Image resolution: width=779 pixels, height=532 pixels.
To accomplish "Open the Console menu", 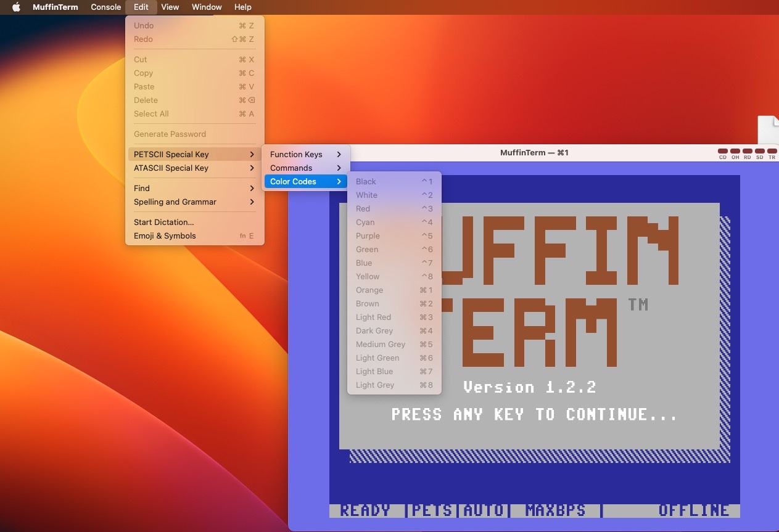I will tap(106, 7).
